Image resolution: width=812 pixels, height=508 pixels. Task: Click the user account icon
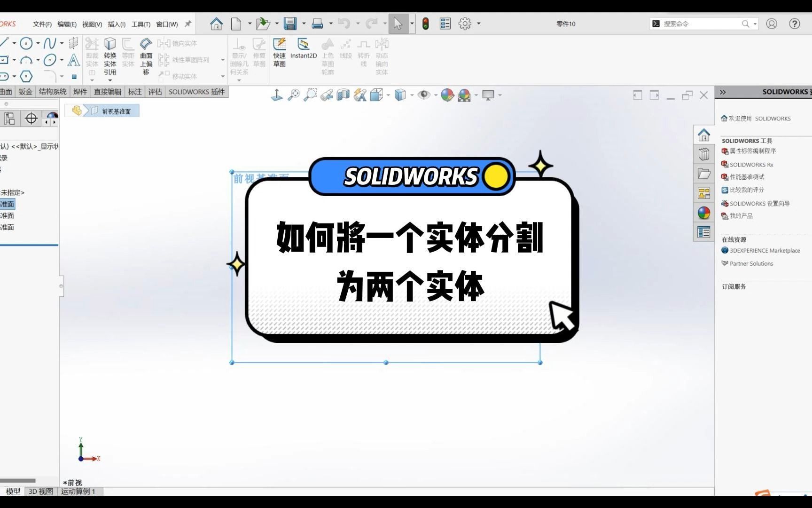pyautogui.click(x=772, y=24)
